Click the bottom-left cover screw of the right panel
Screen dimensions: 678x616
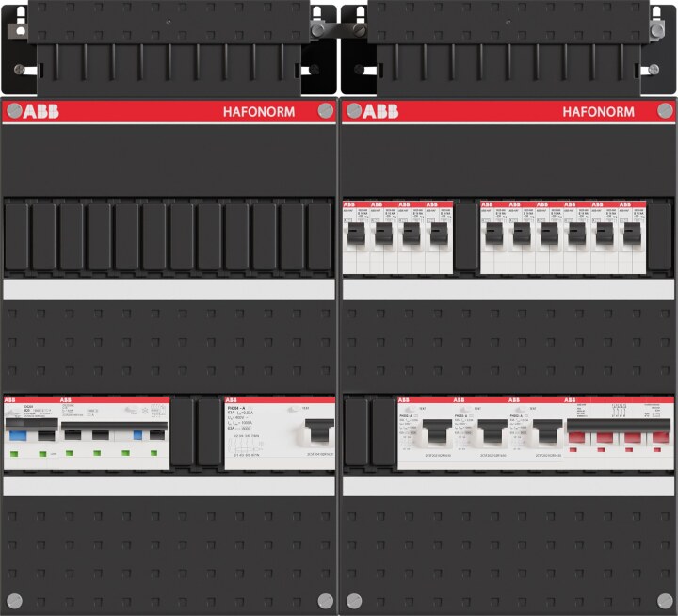354,601
